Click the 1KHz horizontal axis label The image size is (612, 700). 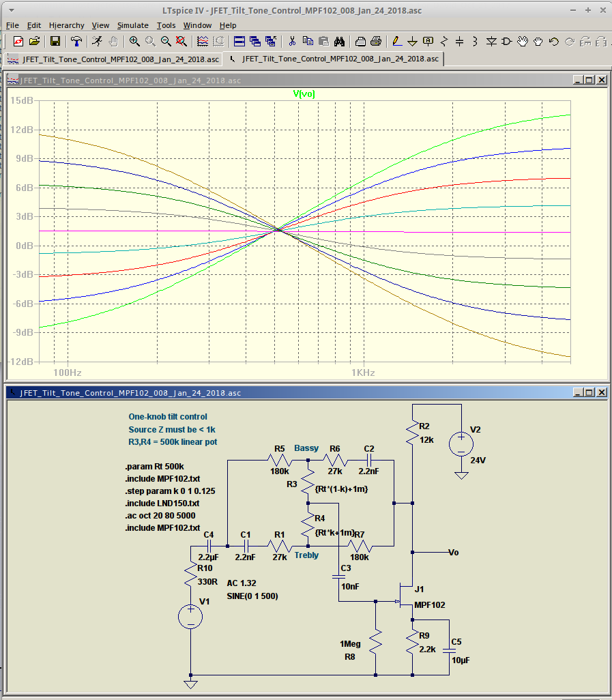point(363,373)
